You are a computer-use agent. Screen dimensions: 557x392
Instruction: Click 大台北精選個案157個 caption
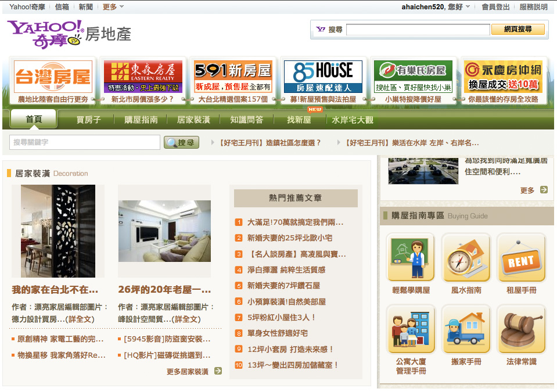pyautogui.click(x=233, y=99)
